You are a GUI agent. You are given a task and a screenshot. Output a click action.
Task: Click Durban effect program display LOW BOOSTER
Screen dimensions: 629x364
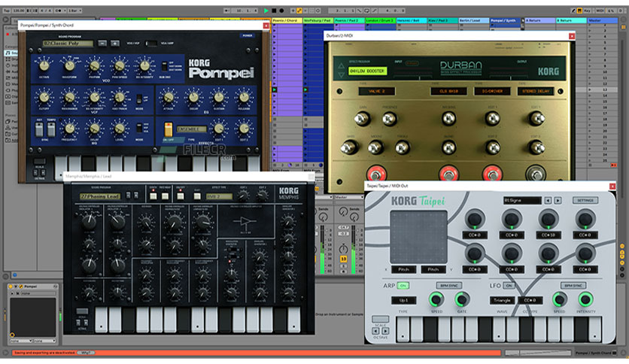367,71
